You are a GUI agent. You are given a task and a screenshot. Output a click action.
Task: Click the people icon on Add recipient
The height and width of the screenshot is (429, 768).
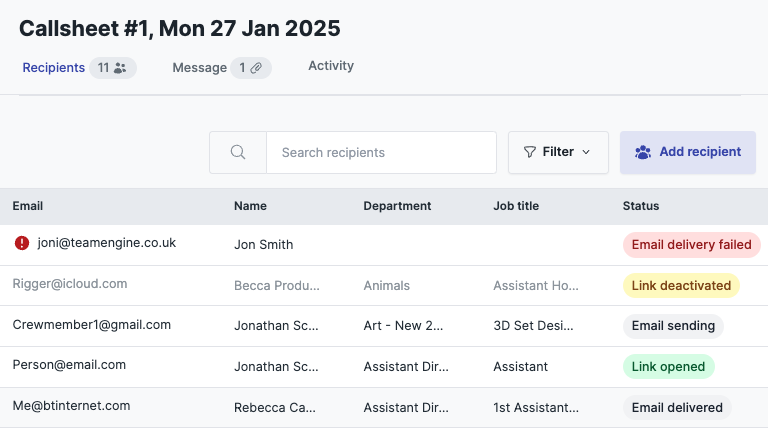(x=643, y=152)
